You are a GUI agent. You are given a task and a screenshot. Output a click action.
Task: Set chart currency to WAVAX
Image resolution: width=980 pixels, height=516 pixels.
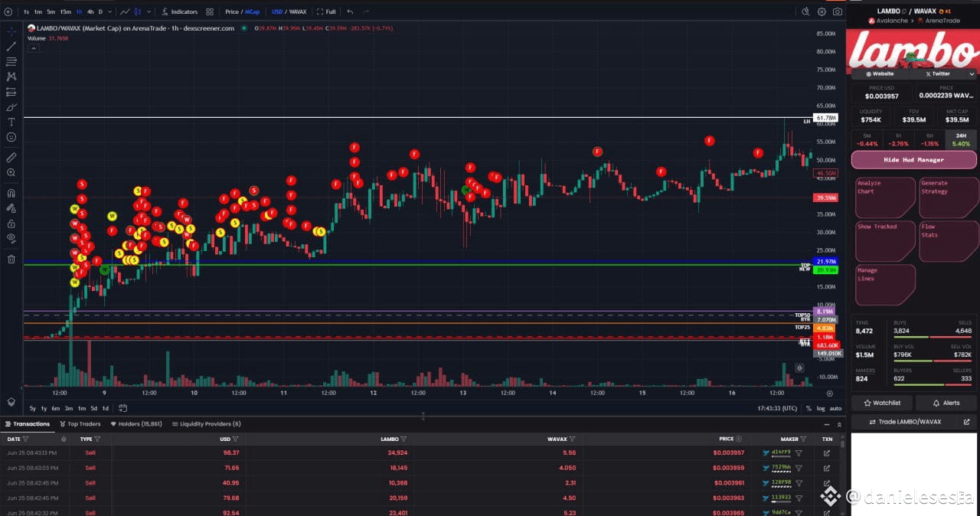297,11
